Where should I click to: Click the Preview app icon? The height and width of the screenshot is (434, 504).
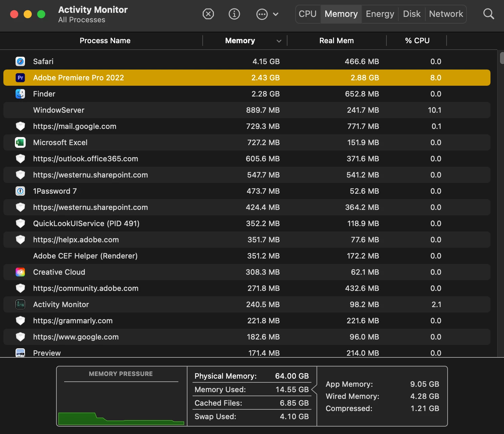(20, 353)
